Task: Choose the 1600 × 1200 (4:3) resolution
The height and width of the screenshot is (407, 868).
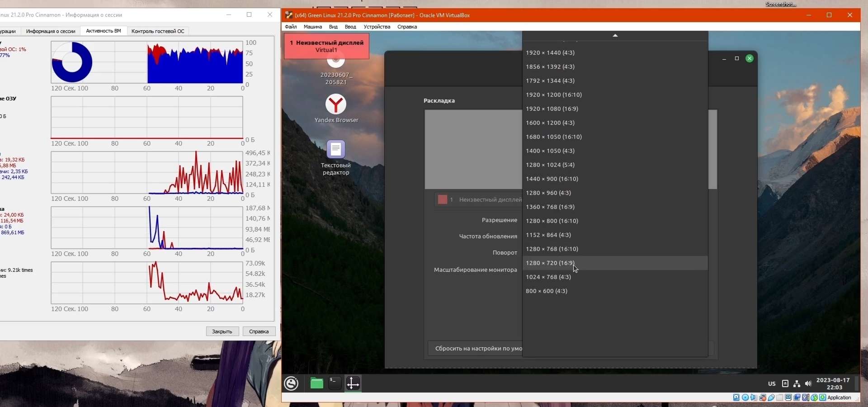Action: 615,123
